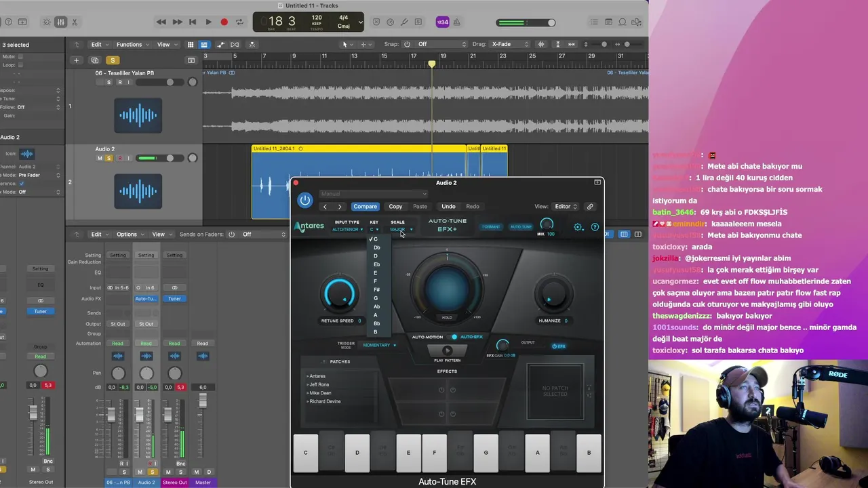Click the Go to Beginning transport button
Image resolution: width=868 pixels, height=488 pixels.
click(x=193, y=22)
